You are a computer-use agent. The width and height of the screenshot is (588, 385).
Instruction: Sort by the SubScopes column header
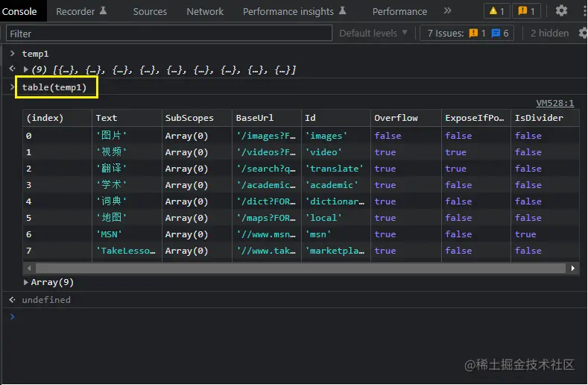[x=197, y=118]
